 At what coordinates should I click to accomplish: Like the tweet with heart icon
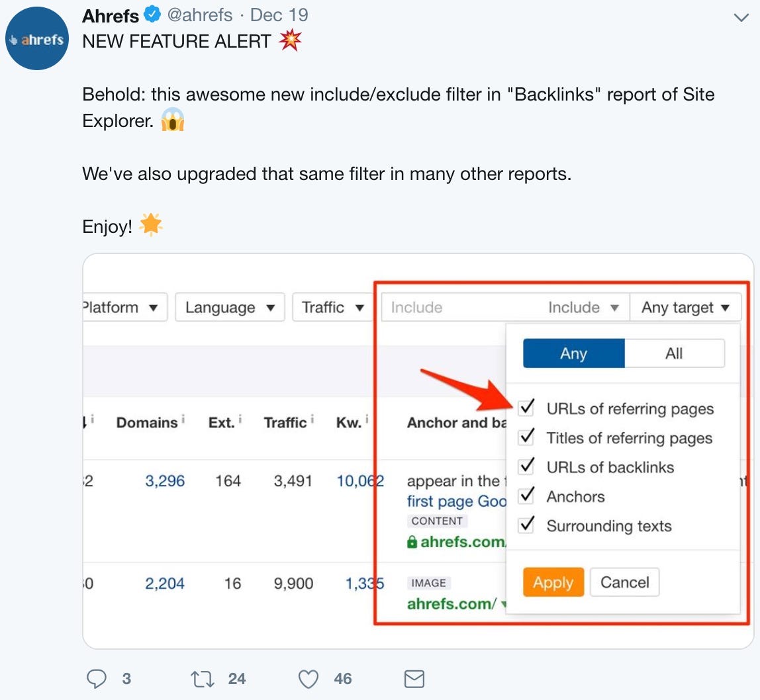pyautogui.click(x=309, y=678)
